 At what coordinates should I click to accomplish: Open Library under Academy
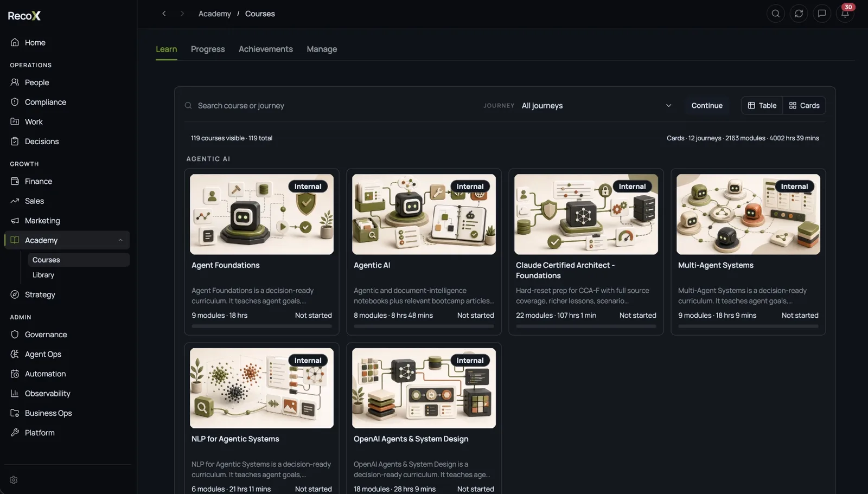(43, 275)
